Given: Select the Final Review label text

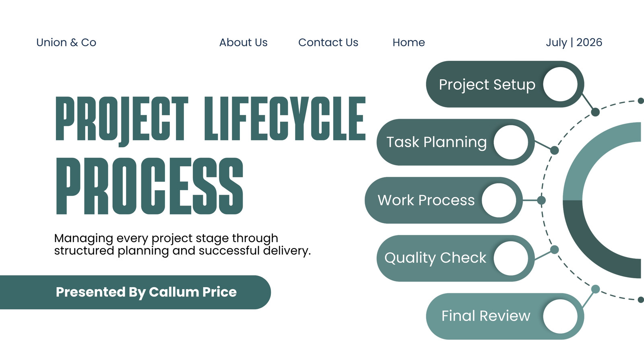Looking at the screenshot, I should click(486, 316).
